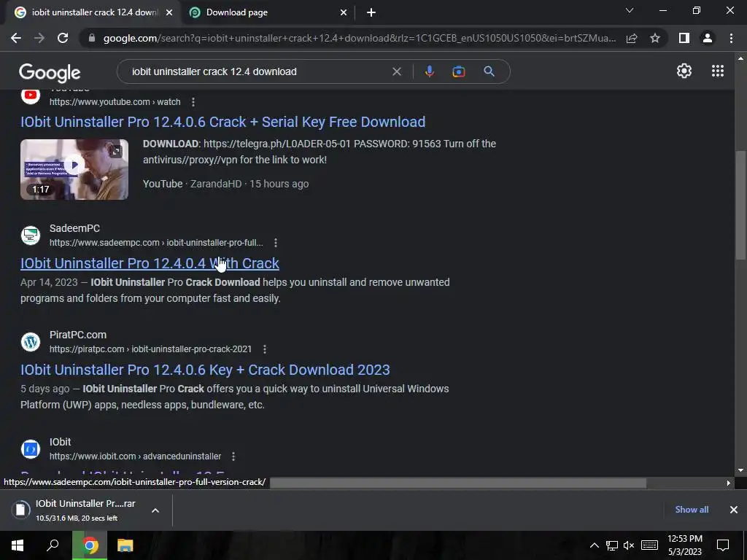The image size is (747, 560).
Task: Open Google quick settings gear
Action: point(684,71)
